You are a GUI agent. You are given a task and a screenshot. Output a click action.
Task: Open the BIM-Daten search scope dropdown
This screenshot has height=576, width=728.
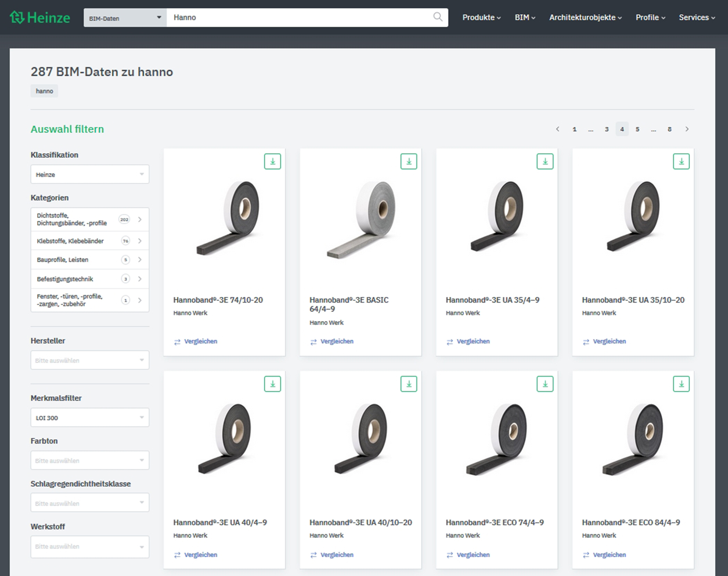tap(125, 18)
